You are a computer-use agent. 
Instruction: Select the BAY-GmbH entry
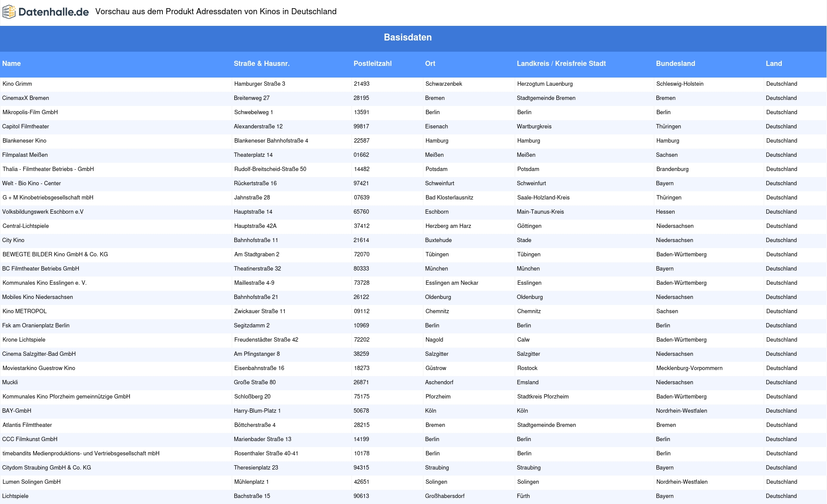[17, 411]
